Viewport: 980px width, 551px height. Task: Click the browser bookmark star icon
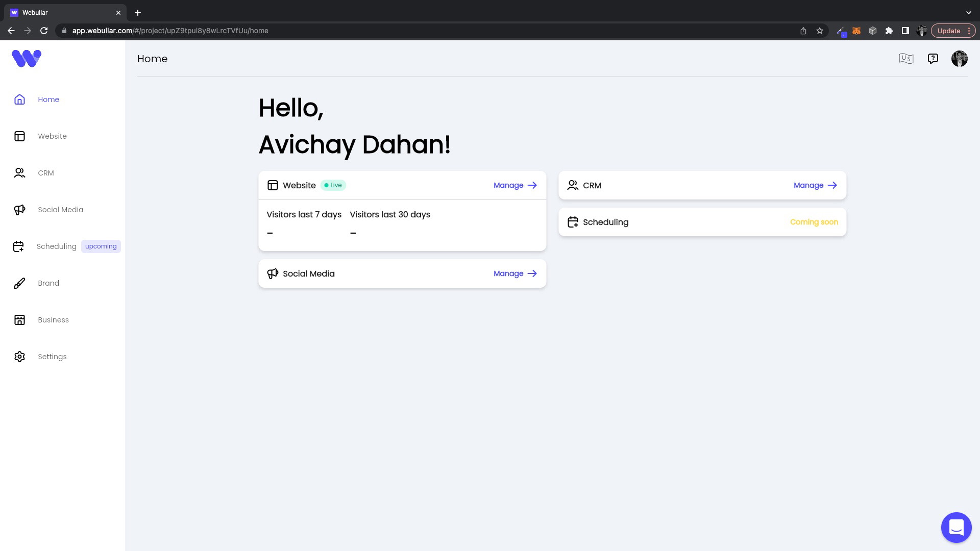click(x=820, y=30)
